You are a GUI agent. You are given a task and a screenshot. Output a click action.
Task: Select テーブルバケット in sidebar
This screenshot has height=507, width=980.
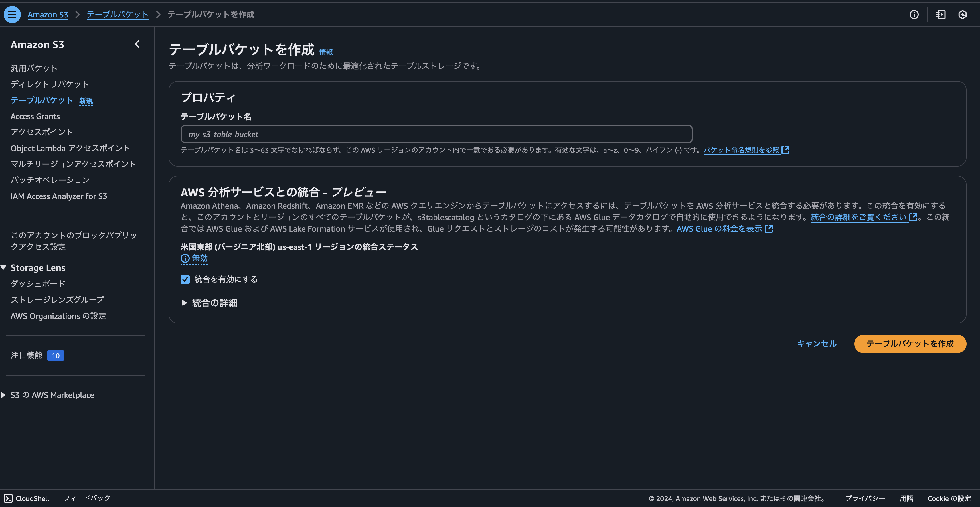click(x=42, y=100)
